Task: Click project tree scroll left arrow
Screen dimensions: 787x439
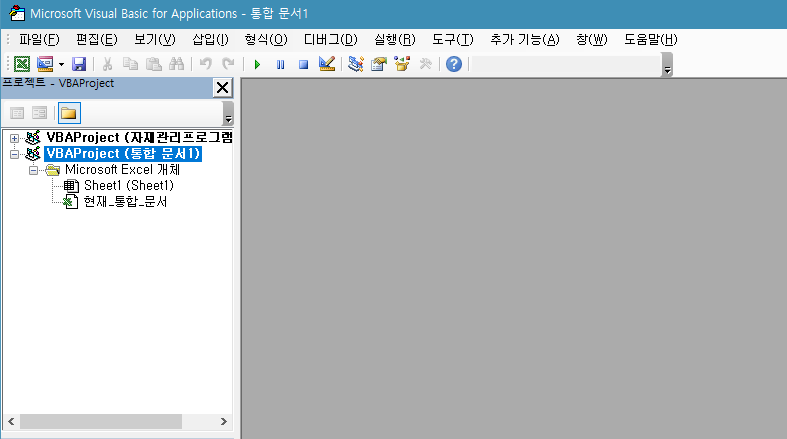Action: pyautogui.click(x=11, y=421)
